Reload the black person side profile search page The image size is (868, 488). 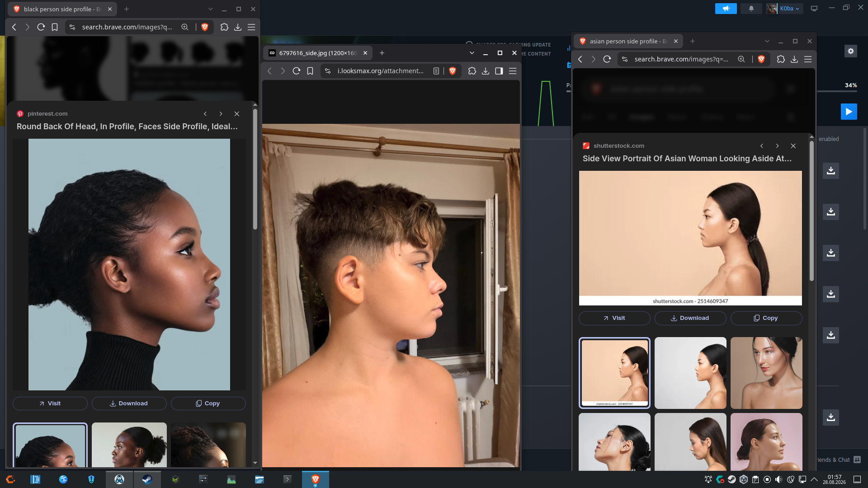[x=41, y=27]
